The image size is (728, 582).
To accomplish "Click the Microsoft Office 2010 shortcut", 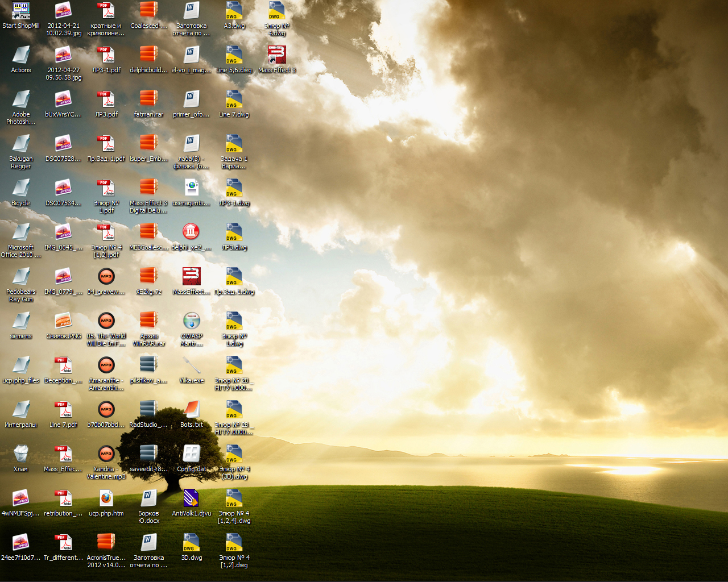I will click(21, 240).
